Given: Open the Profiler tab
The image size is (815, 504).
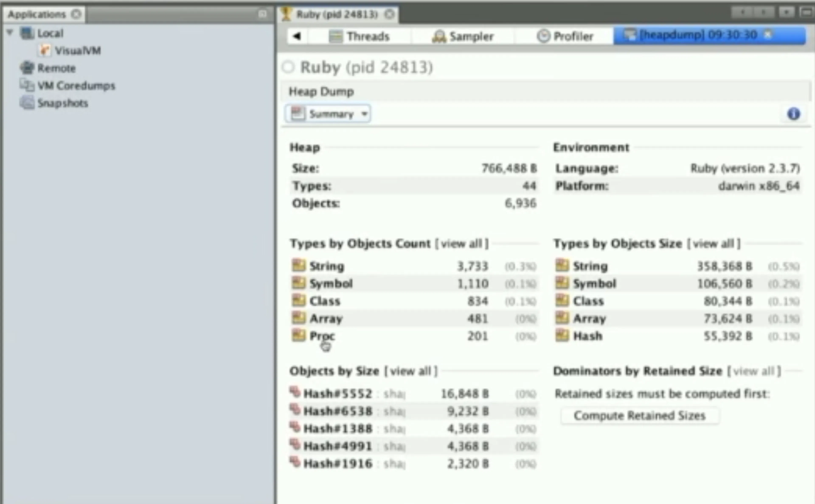Looking at the screenshot, I should [565, 36].
